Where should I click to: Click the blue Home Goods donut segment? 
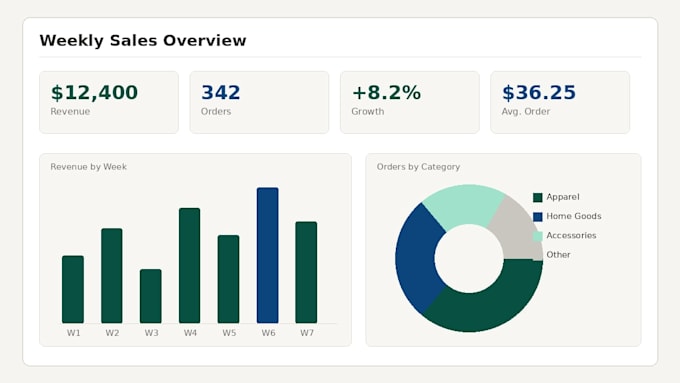click(415, 259)
